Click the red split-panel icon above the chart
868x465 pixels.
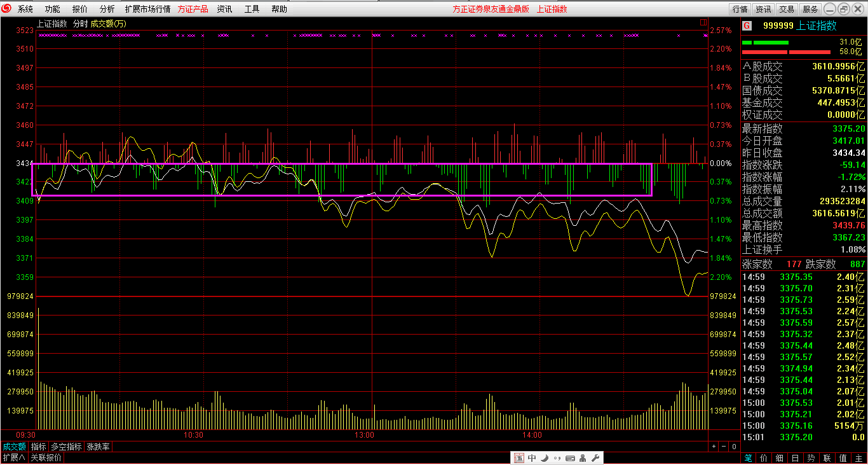(x=703, y=22)
